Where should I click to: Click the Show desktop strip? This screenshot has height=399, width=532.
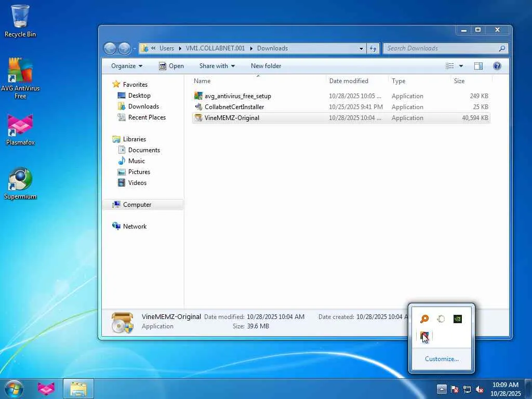(528, 389)
